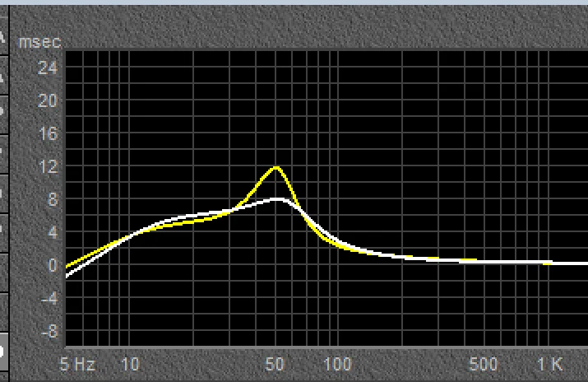This screenshot has width=588, height=382.
Task: Click the 24 value on the vertical axis
Action: pyautogui.click(x=48, y=68)
